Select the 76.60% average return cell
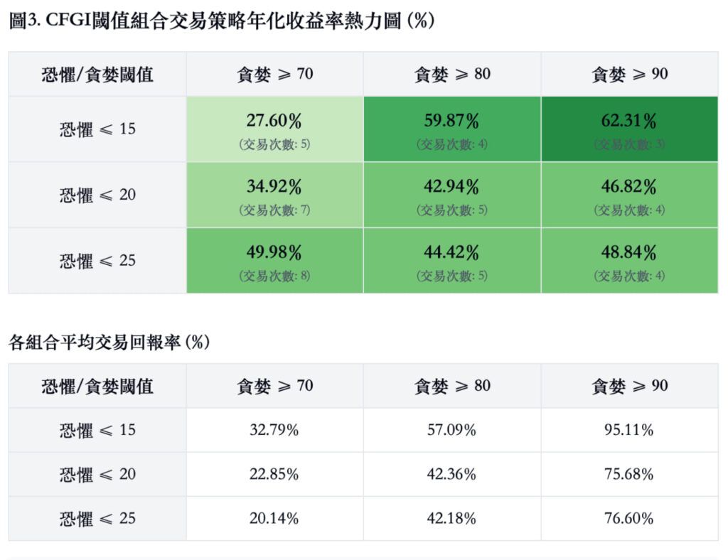This screenshot has width=728, height=560. (629, 518)
